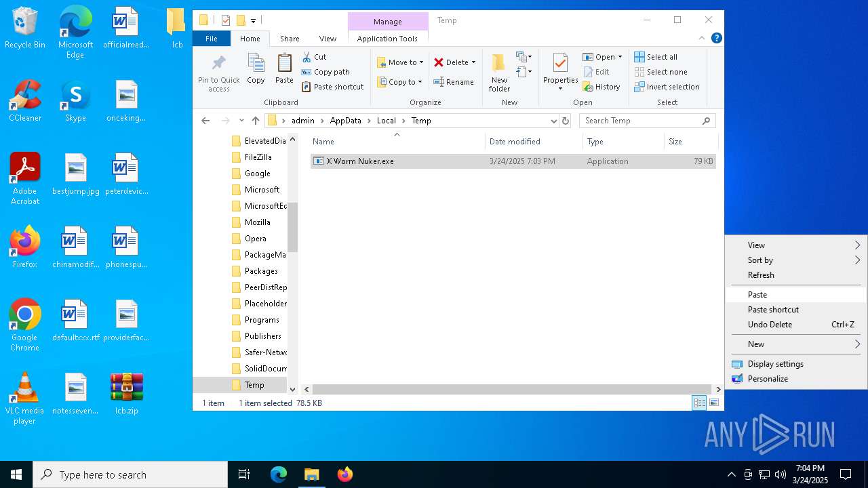Collapse the ribbon chevron
The height and width of the screenshot is (488, 868).
tap(702, 39)
